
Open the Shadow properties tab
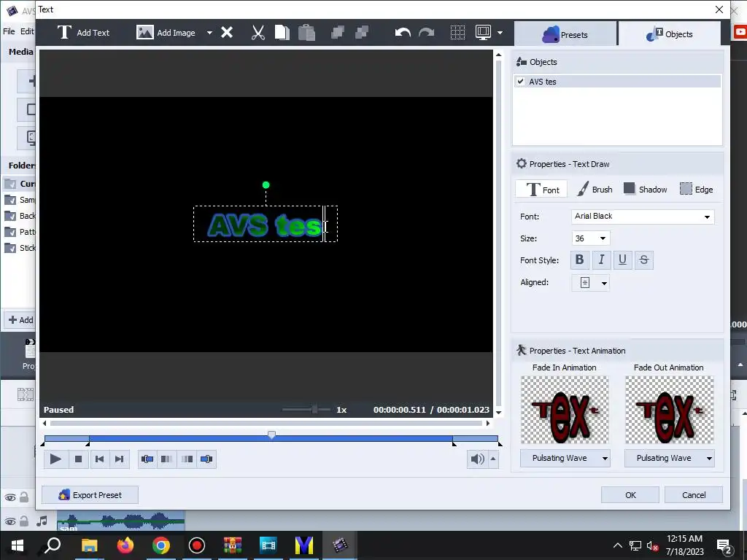click(645, 190)
